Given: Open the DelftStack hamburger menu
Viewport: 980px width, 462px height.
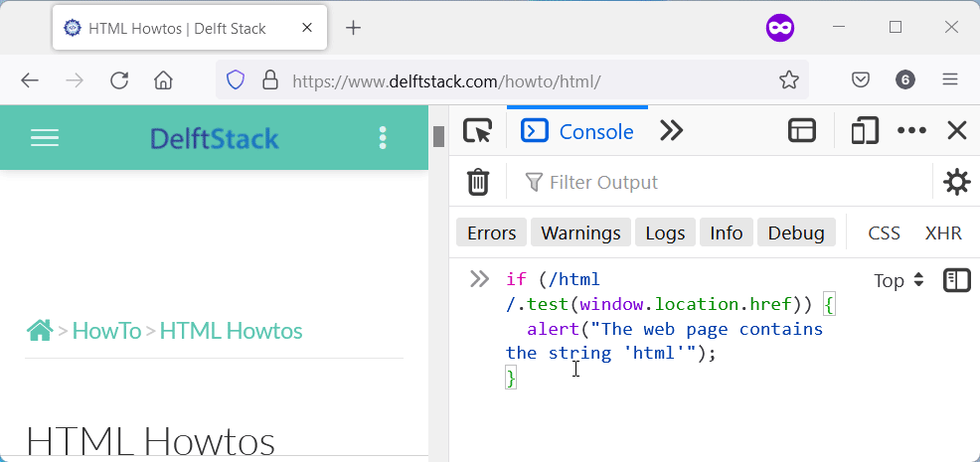Looking at the screenshot, I should (x=45, y=138).
